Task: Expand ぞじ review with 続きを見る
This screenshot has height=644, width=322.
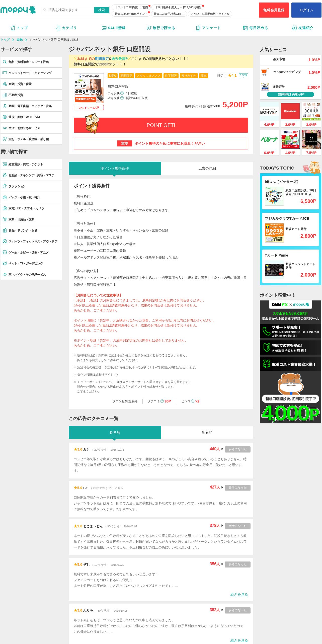Action: (x=239, y=594)
